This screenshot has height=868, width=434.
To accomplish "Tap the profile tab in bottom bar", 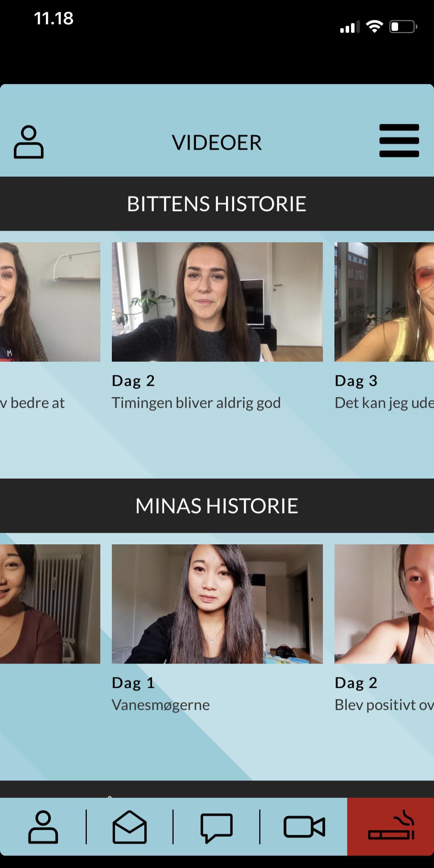I will [x=43, y=827].
